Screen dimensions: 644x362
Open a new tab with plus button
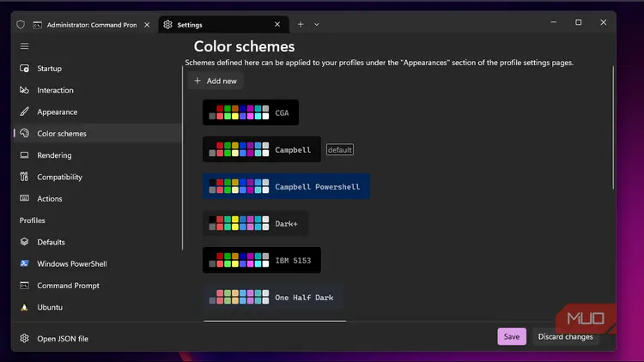click(301, 25)
